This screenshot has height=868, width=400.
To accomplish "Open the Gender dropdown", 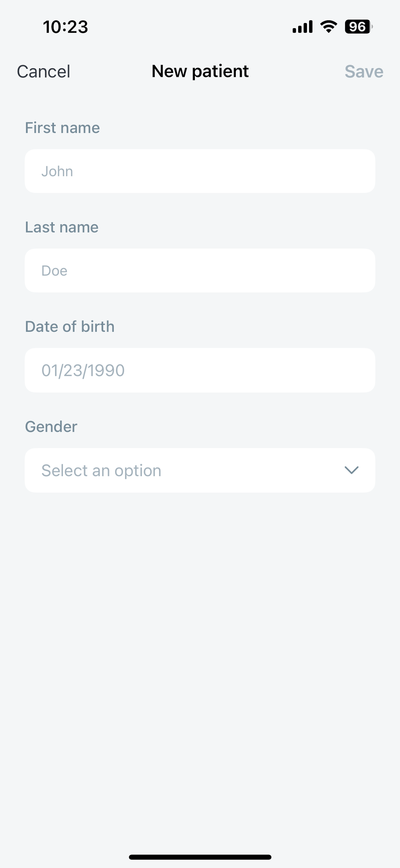I will click(200, 470).
